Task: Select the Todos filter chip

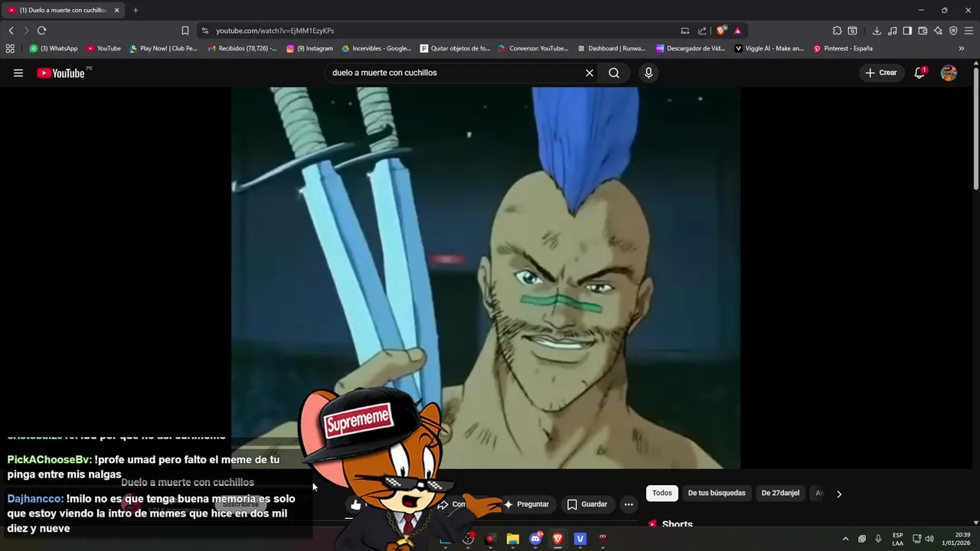Action: [662, 493]
